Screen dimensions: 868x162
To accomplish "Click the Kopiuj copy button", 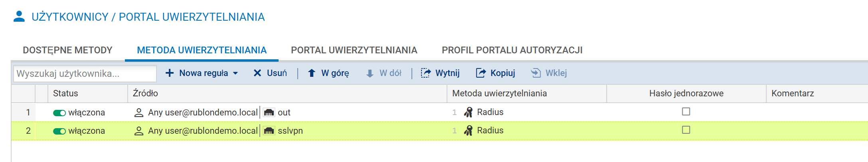I will (x=495, y=73).
